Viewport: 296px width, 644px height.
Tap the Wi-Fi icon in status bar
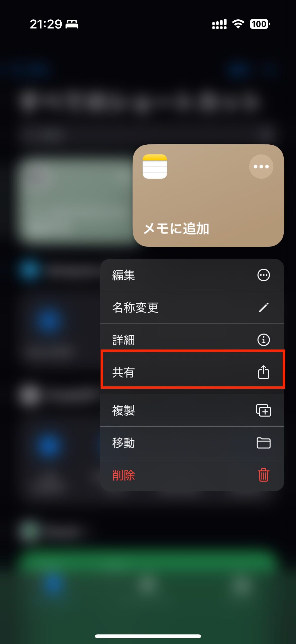(x=238, y=24)
